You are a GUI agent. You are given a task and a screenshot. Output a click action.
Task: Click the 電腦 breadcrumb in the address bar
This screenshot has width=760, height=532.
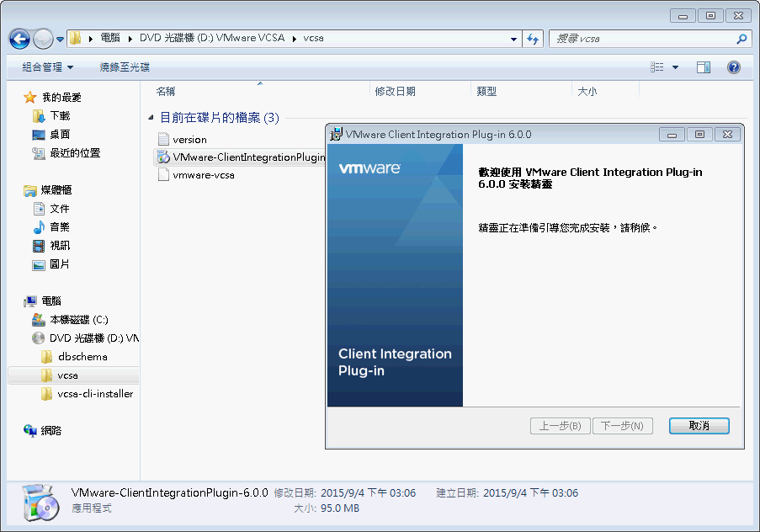pyautogui.click(x=110, y=39)
